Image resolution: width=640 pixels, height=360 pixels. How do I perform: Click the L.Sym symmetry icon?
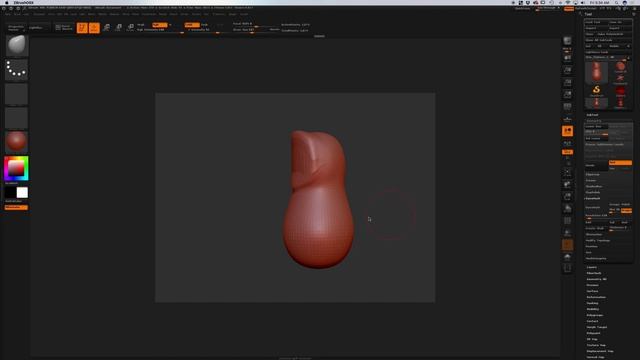pyautogui.click(x=567, y=143)
